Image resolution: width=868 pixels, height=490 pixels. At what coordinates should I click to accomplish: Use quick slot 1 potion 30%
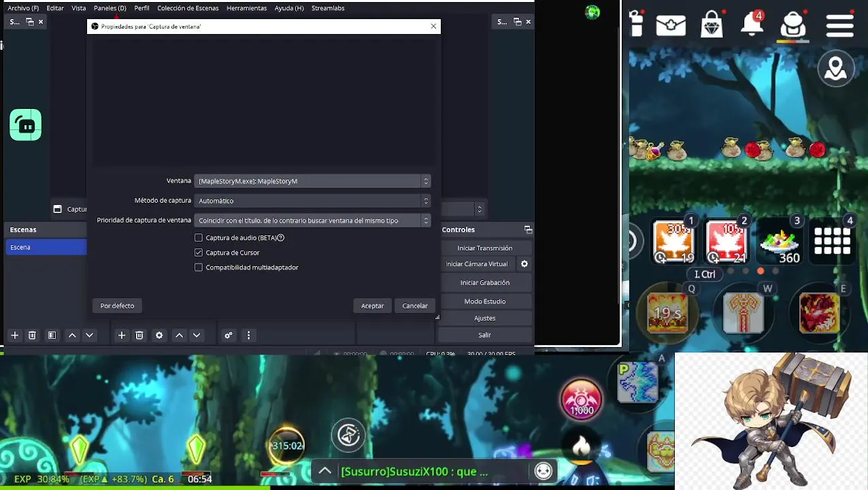point(673,242)
